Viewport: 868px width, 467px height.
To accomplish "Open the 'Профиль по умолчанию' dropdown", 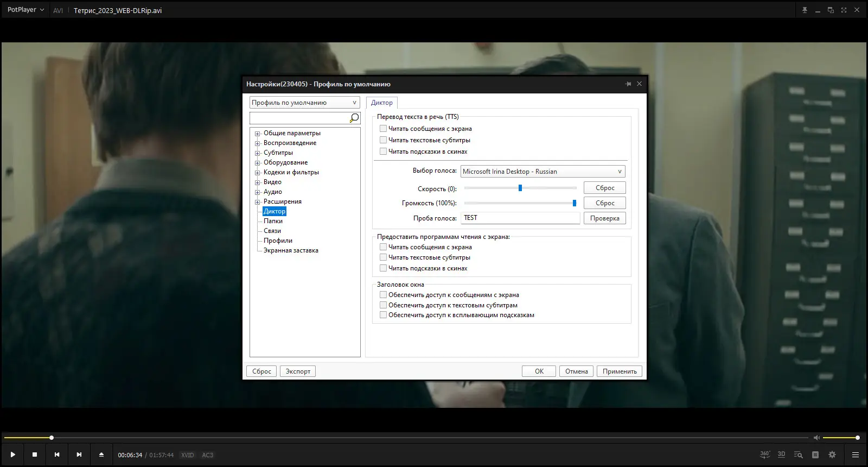I will pyautogui.click(x=305, y=103).
